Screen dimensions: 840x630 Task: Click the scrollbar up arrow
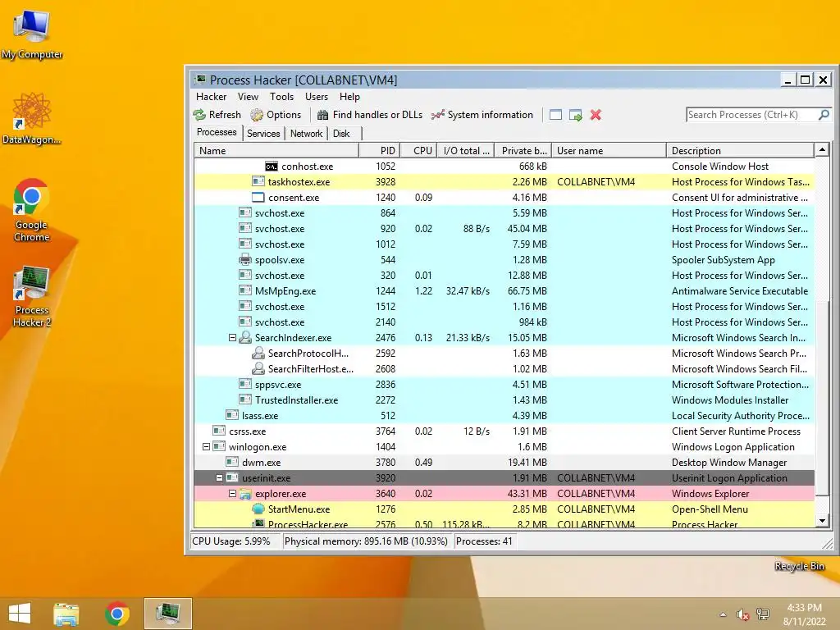(x=822, y=150)
